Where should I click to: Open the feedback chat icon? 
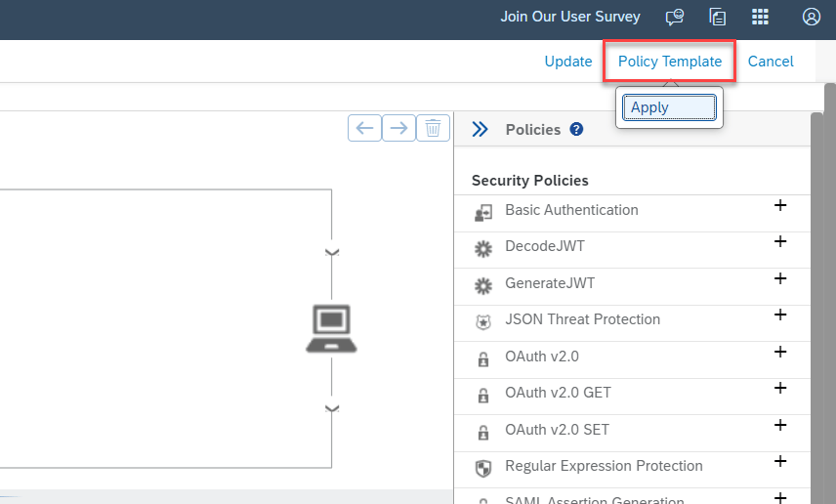(674, 17)
